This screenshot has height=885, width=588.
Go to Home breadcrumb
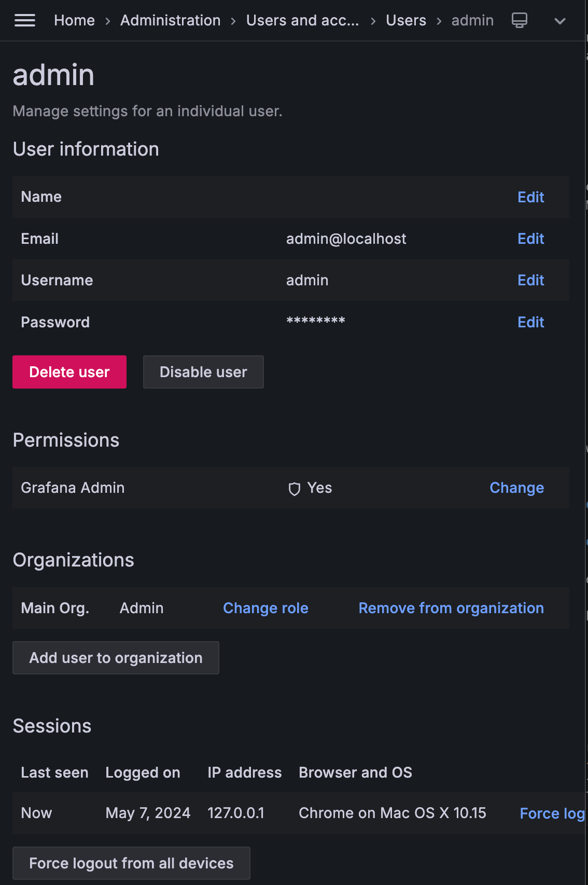74,21
